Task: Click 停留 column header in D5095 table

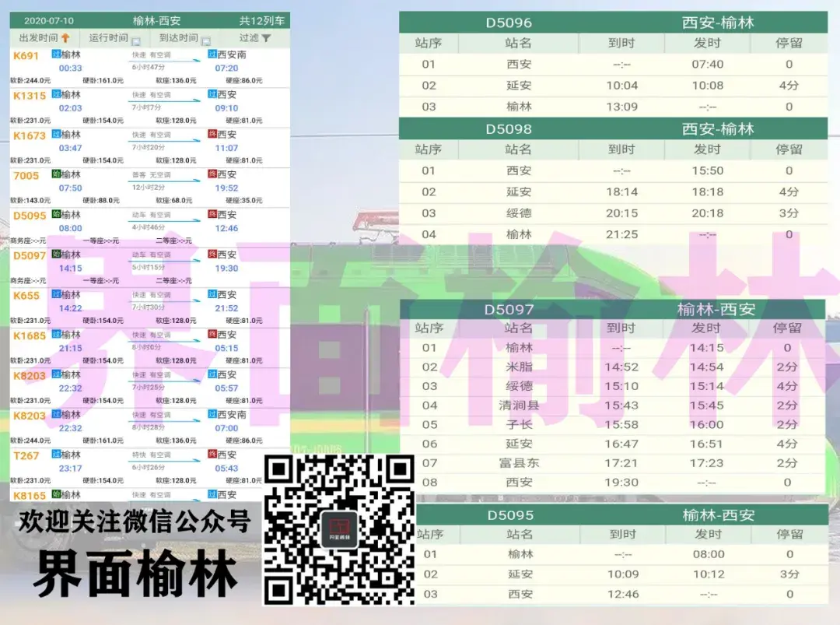Action: click(x=789, y=535)
